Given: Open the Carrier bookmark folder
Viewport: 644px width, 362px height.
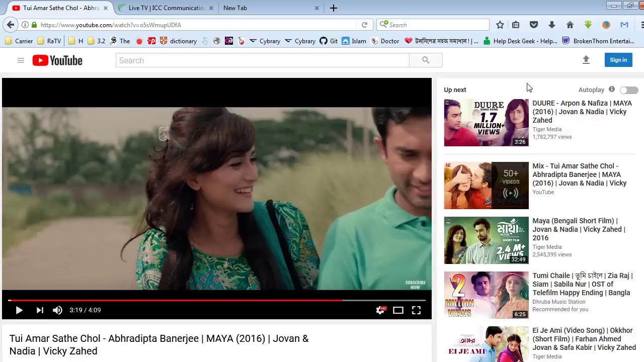Looking at the screenshot, I should (19, 41).
